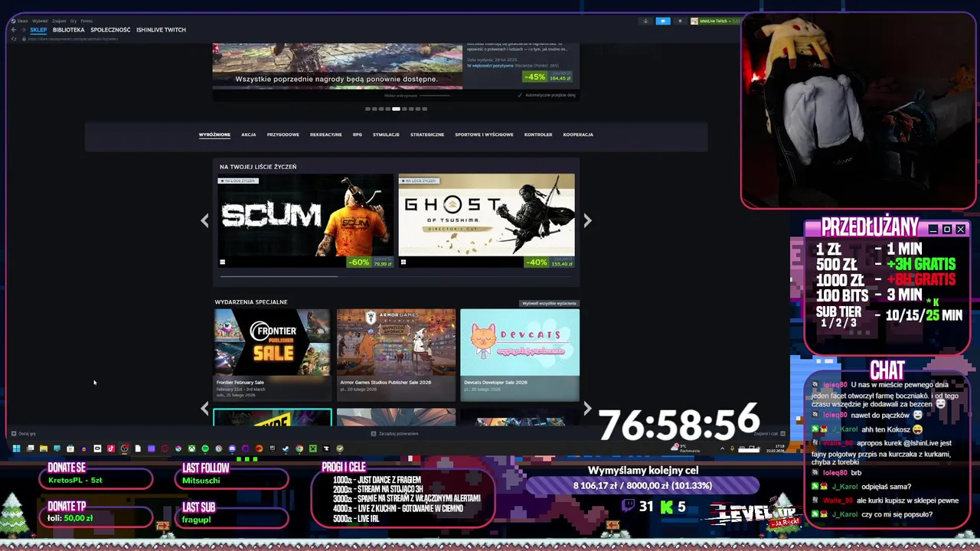This screenshot has width=980, height=551.
Task: Open the Armor Games Studios Publisher Sale event
Action: [396, 354]
